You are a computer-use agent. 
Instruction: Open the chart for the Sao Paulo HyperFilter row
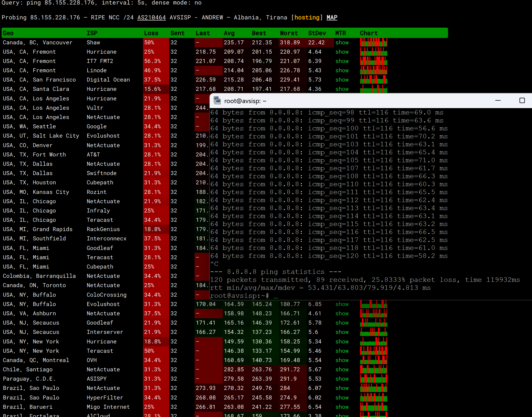[x=374, y=398]
